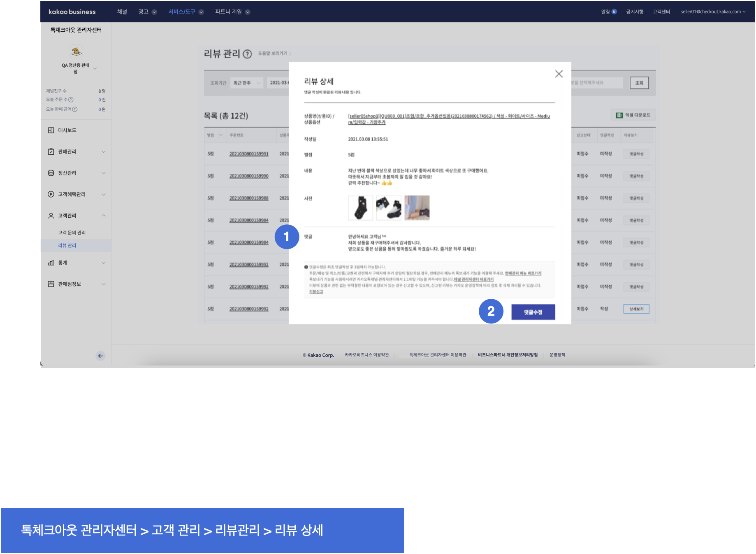Collapse the 고객관리 sidebar section
The height and width of the screenshot is (554, 756).
coord(104,216)
